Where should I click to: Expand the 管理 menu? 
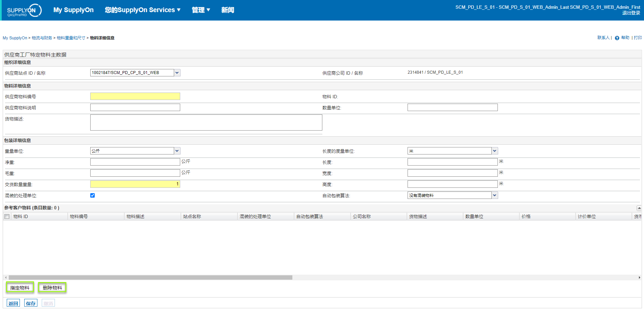click(x=201, y=10)
